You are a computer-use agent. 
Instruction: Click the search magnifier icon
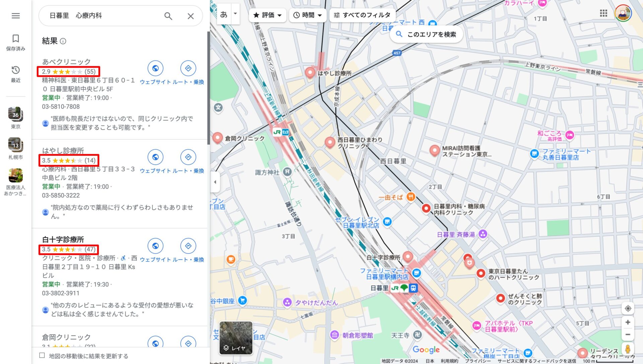pyautogui.click(x=168, y=16)
